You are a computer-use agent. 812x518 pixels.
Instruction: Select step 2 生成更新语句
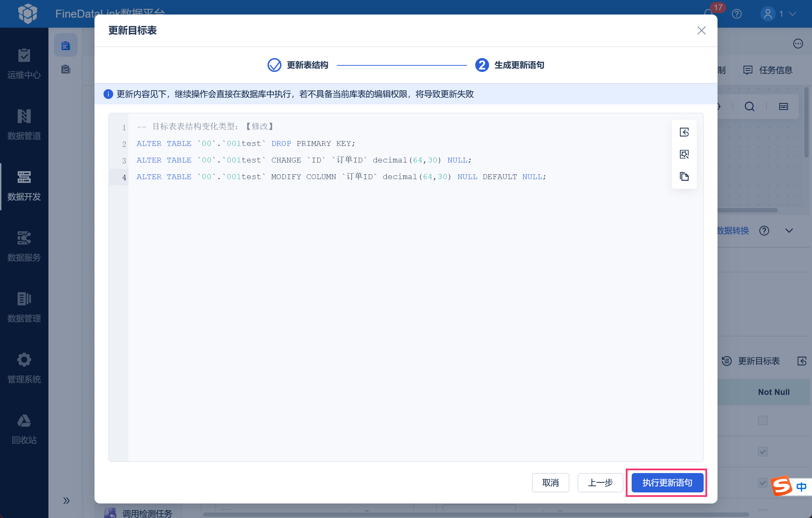point(509,65)
